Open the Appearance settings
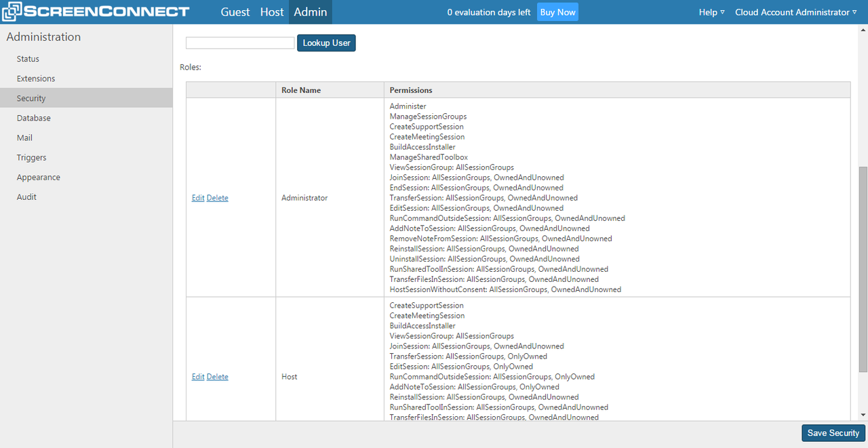This screenshot has width=868, height=448. click(38, 177)
